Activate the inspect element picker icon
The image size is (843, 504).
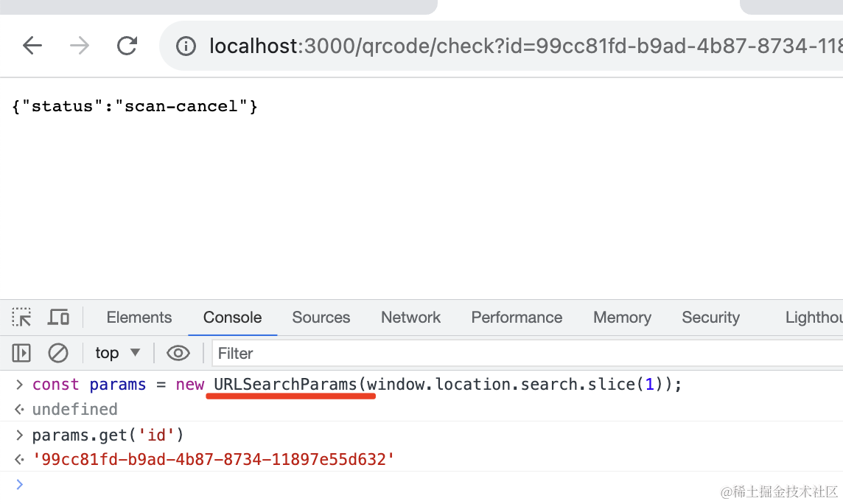(21, 318)
